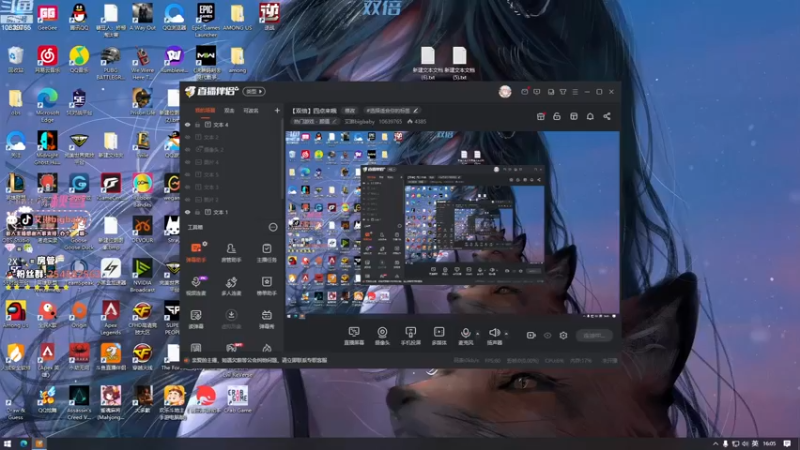Viewport: 800px width, 450px height.
Task: Click the taskbar clock
Action: pyautogui.click(x=769, y=444)
